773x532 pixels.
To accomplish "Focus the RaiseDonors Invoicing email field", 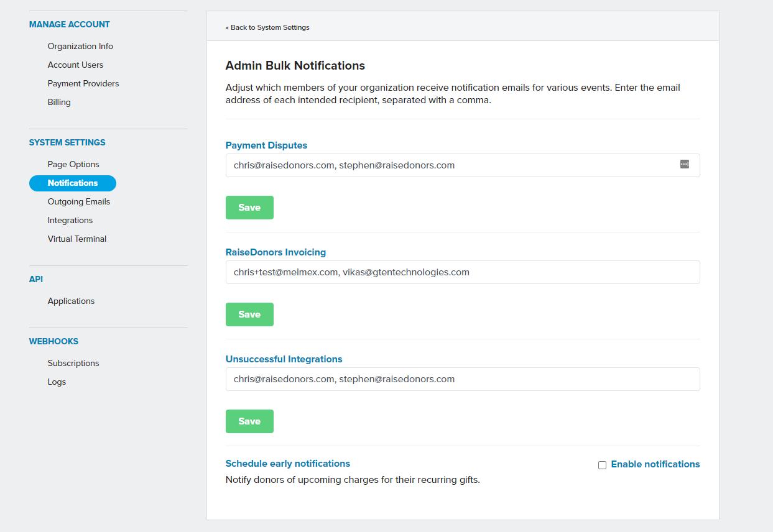I will 462,272.
